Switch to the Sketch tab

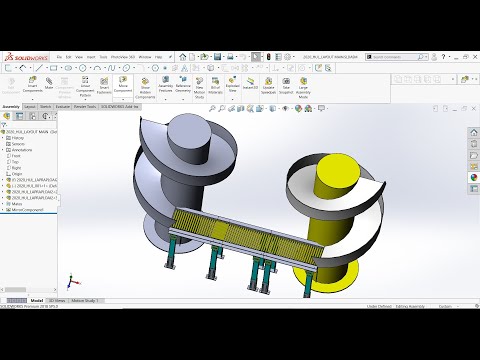(x=45, y=107)
